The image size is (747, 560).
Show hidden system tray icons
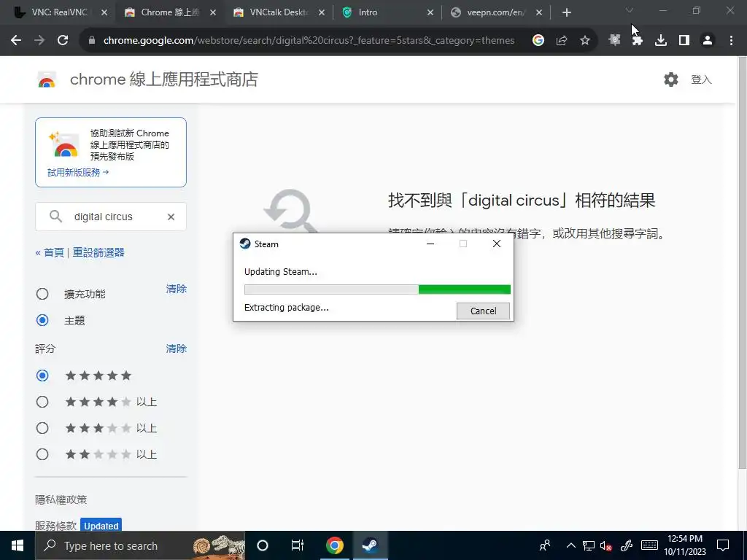click(x=570, y=545)
